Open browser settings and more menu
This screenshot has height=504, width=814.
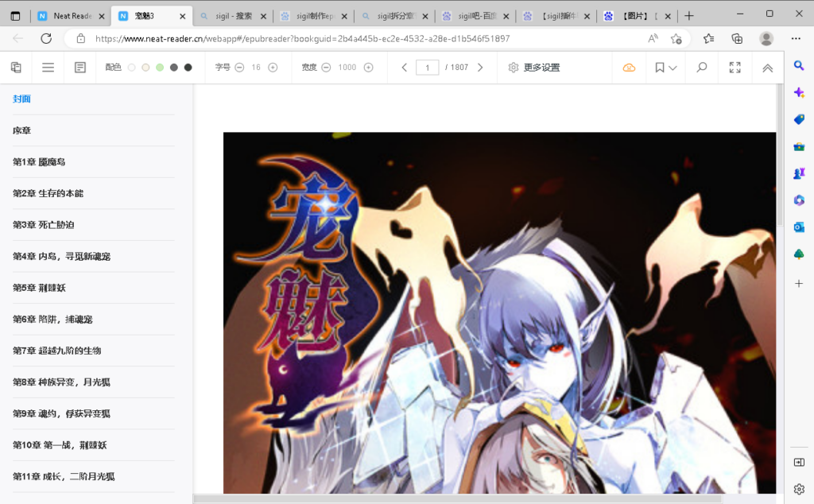(x=796, y=38)
